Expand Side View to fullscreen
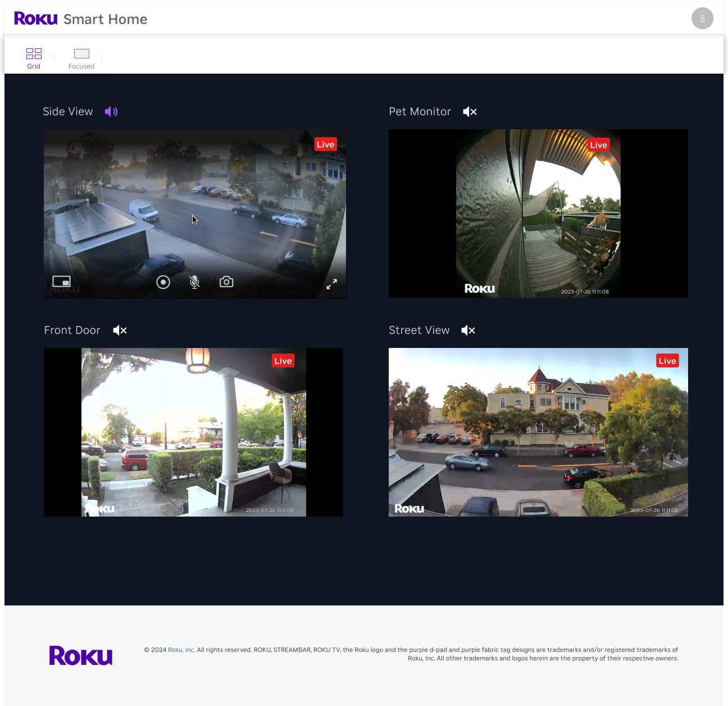Screen dimensions: 728x706 331,284
